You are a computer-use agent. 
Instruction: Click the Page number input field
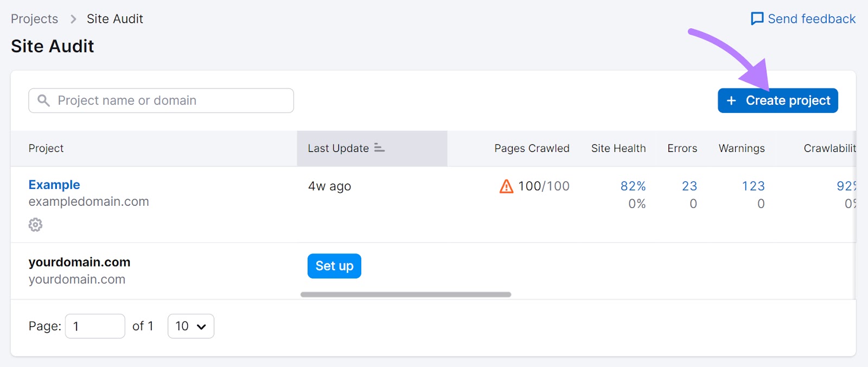[95, 326]
